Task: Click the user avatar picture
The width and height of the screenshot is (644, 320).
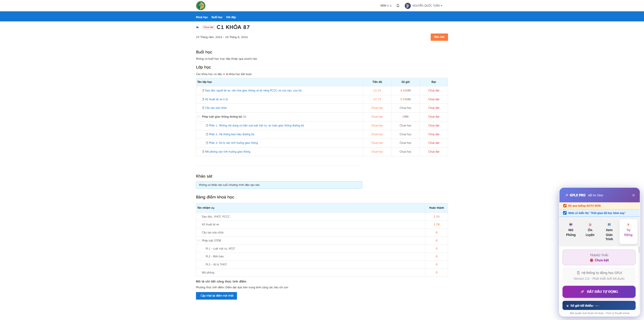Action: (408, 6)
